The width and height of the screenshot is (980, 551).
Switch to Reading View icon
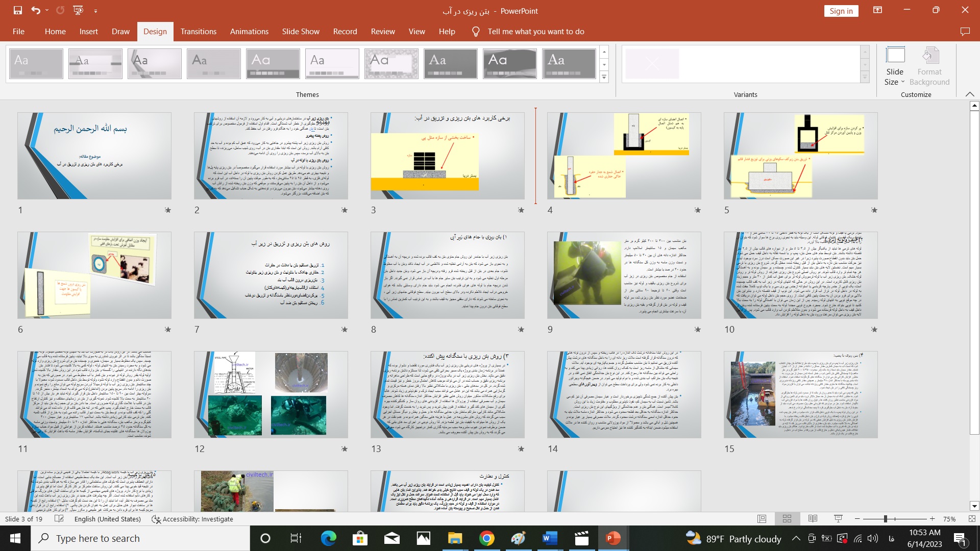813,519
